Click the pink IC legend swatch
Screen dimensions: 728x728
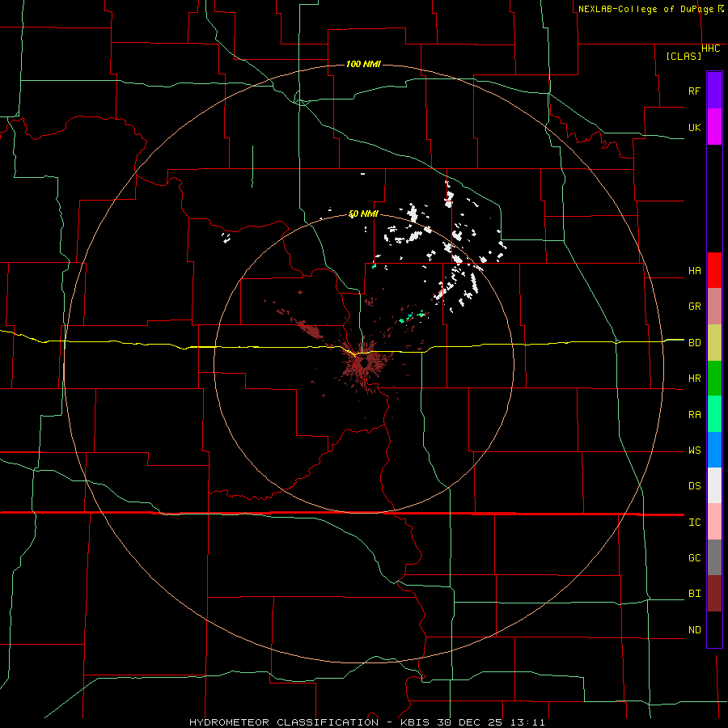714,522
